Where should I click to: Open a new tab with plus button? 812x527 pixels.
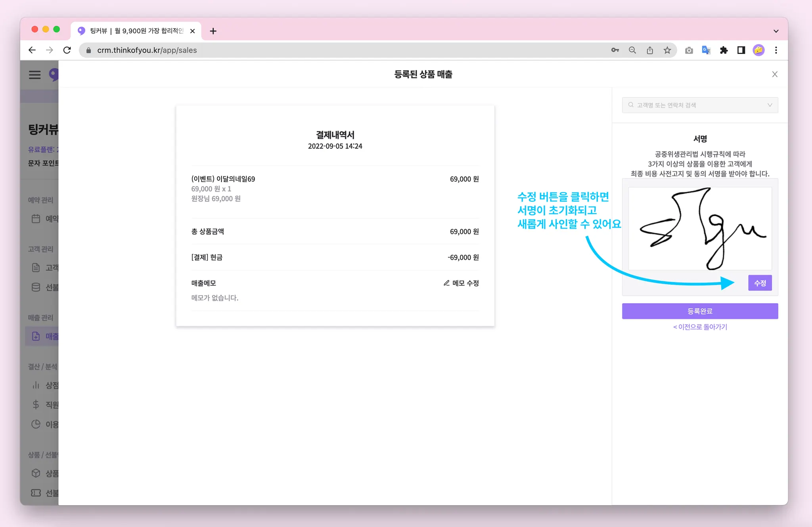pos(213,31)
